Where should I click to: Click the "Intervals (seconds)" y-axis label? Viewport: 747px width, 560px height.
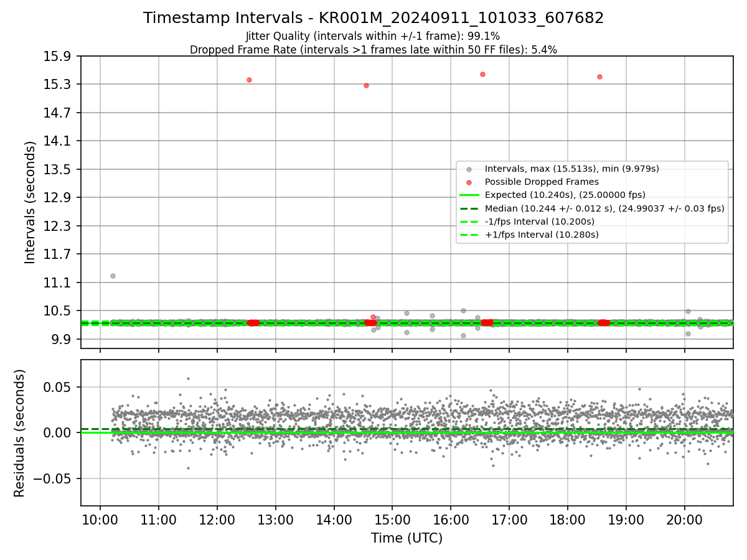[31, 202]
